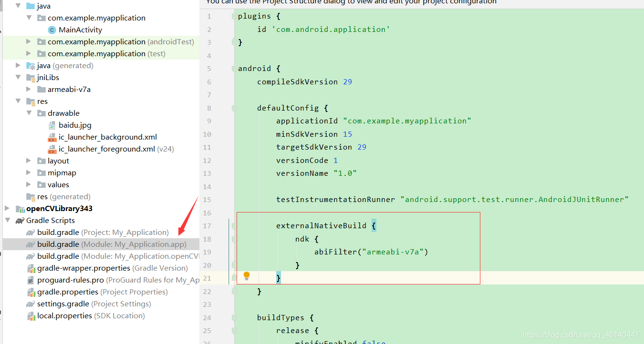Collapse the java folder
644x344 pixels.
tap(18, 6)
